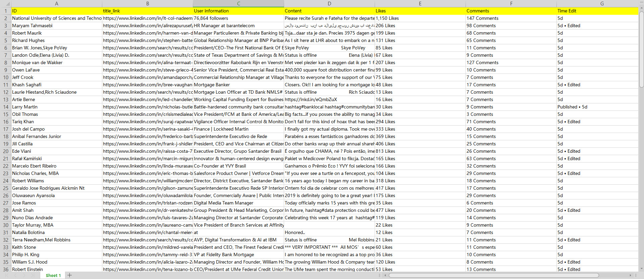Select column G header
The image size is (644, 279).
pos(597,3)
